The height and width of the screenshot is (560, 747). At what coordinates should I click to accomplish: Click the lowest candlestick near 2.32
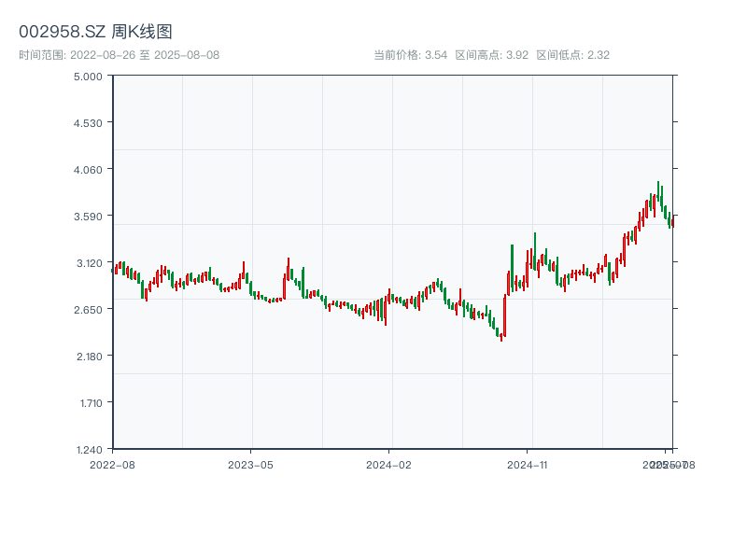(x=501, y=336)
